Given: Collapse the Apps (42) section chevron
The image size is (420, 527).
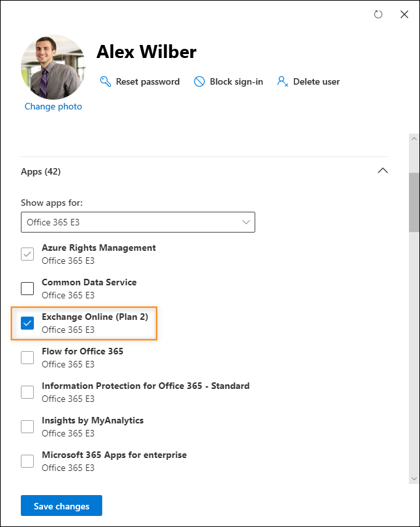Looking at the screenshot, I should coord(383,171).
